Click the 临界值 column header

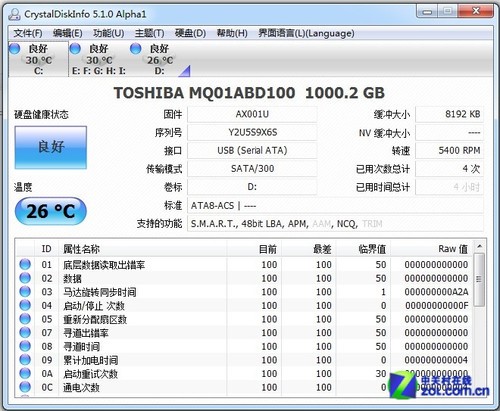coord(363,249)
